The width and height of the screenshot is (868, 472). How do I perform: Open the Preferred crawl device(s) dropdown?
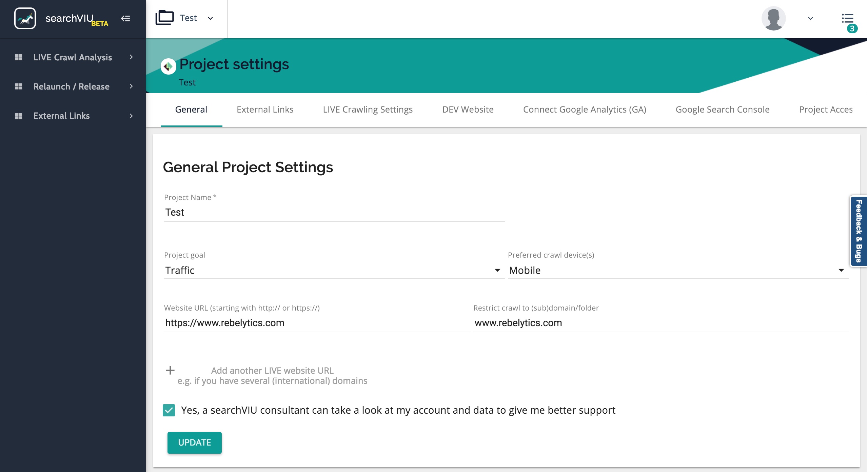coord(678,270)
